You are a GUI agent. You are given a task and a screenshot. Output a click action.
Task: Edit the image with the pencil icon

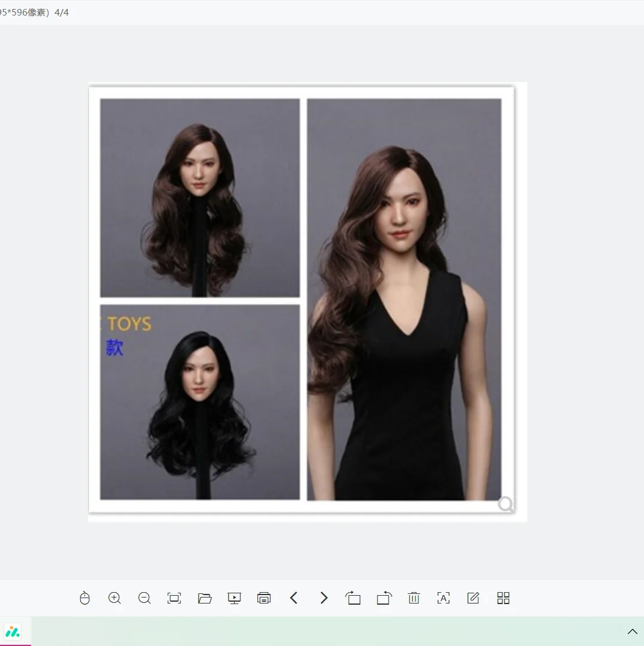click(x=473, y=598)
